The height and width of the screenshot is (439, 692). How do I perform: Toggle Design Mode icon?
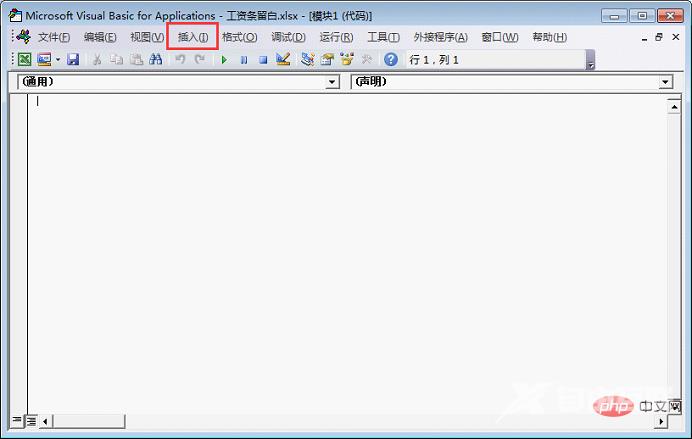click(283, 60)
